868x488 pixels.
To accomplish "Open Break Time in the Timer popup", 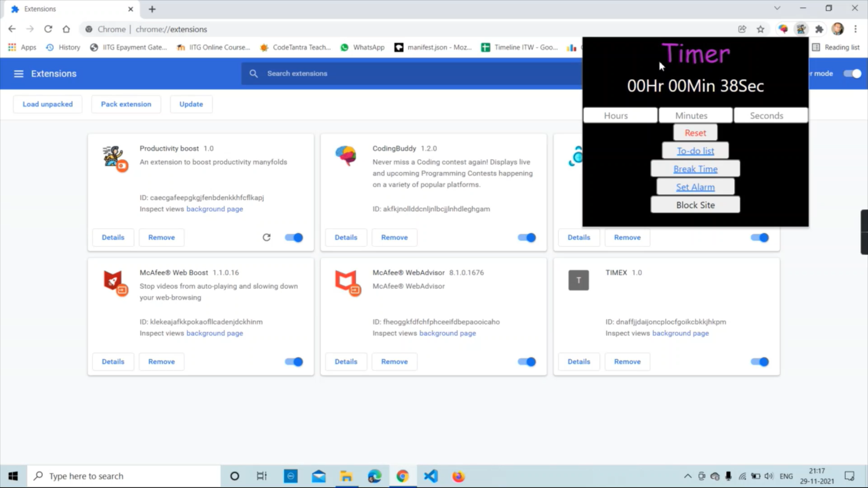I will pyautogui.click(x=695, y=169).
